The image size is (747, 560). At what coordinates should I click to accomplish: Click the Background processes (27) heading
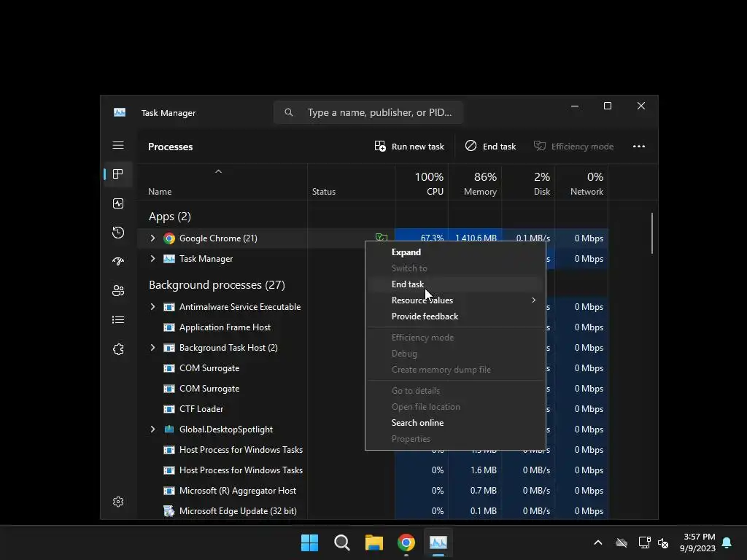(x=217, y=285)
